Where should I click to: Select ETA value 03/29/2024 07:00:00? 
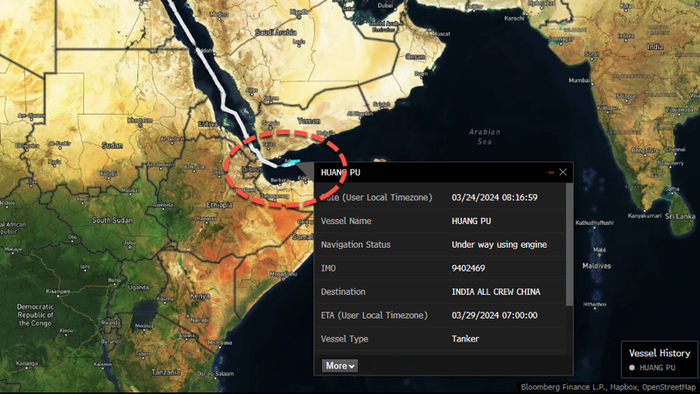click(495, 315)
